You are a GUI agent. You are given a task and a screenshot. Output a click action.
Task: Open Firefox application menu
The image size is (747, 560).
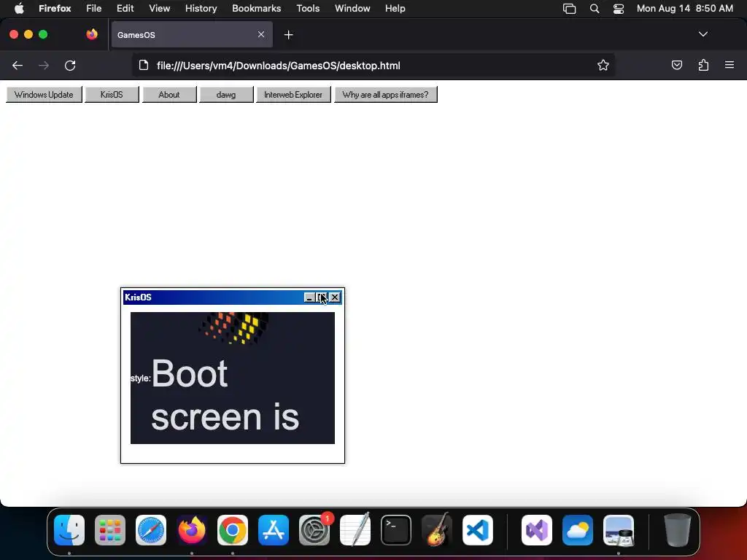729,65
